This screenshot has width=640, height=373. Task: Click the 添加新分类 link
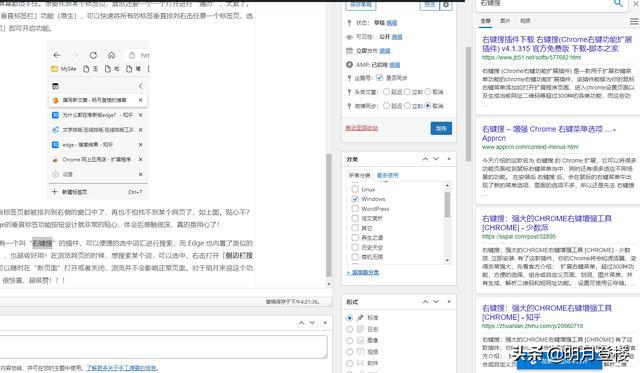pyautogui.click(x=363, y=272)
